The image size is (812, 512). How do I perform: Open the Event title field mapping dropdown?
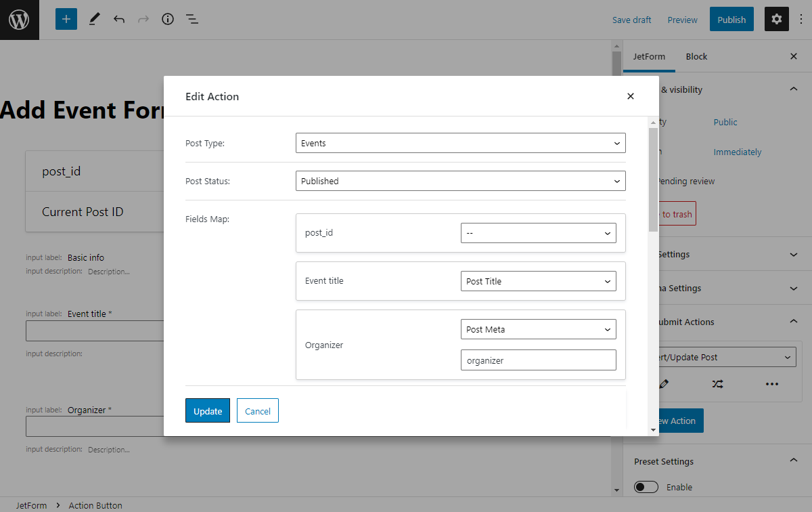click(538, 280)
